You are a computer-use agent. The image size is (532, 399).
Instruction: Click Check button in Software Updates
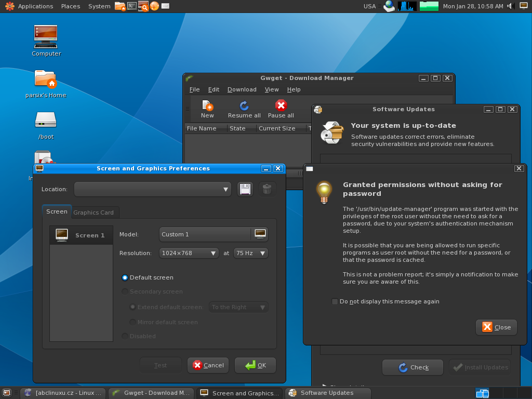tap(413, 367)
